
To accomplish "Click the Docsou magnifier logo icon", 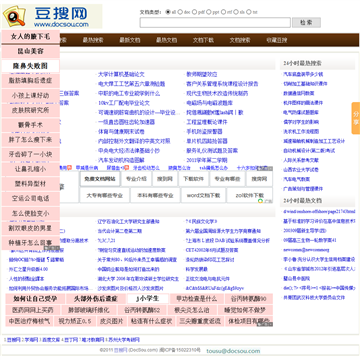I will pos(14,16).
